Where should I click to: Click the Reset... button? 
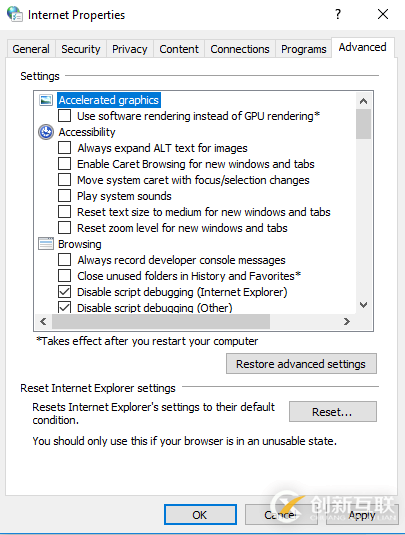pyautogui.click(x=333, y=412)
